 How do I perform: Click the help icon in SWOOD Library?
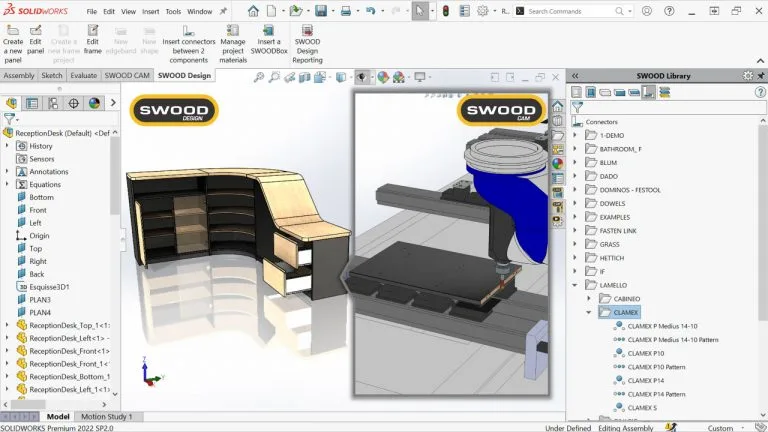click(759, 92)
